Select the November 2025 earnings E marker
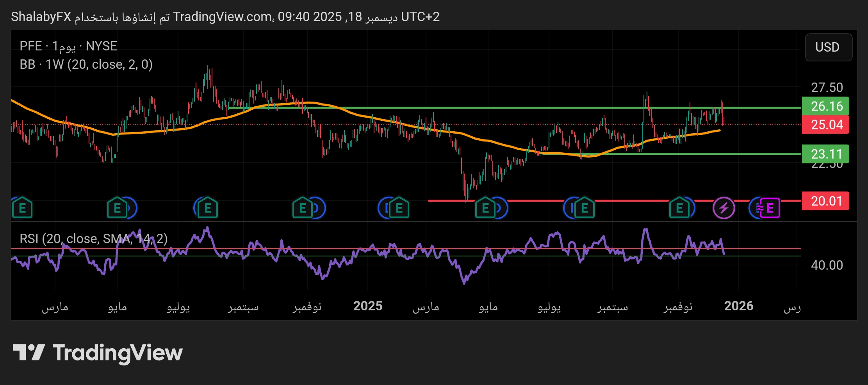 (679, 208)
